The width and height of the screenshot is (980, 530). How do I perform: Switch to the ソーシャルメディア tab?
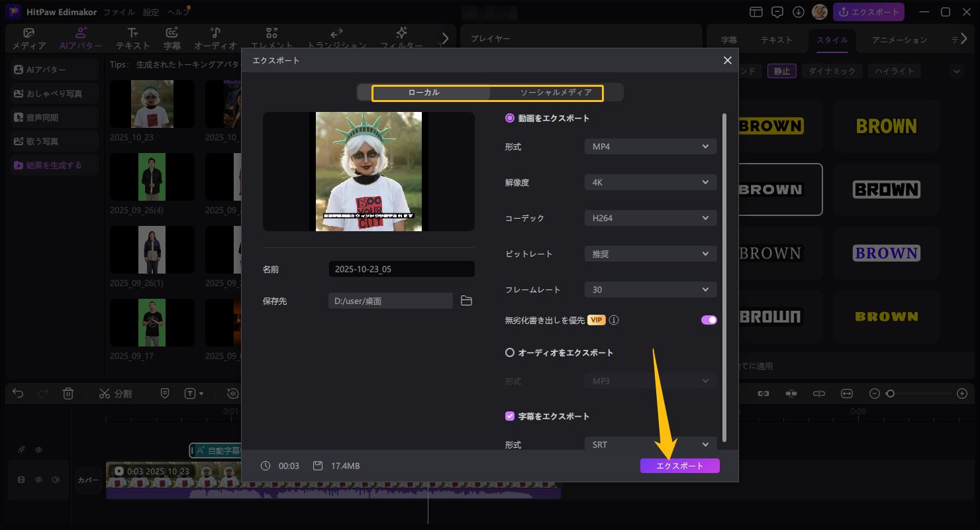[556, 93]
